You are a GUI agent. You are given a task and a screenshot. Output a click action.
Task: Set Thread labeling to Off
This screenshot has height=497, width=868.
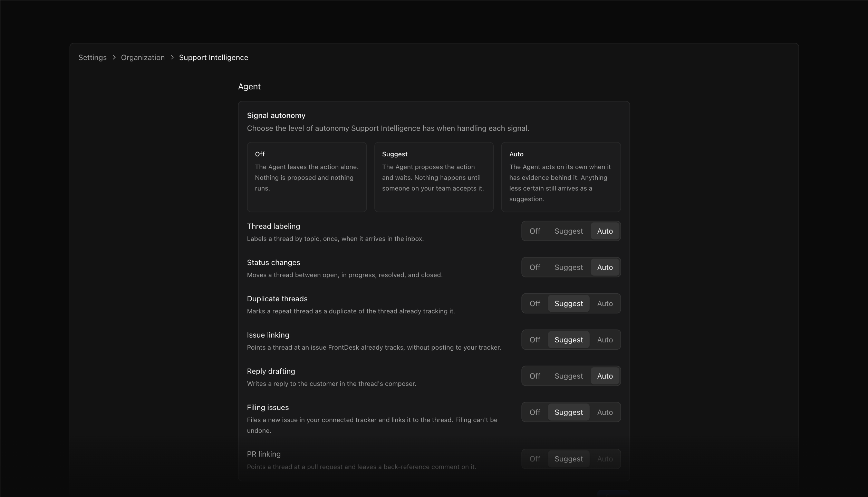pyautogui.click(x=535, y=231)
